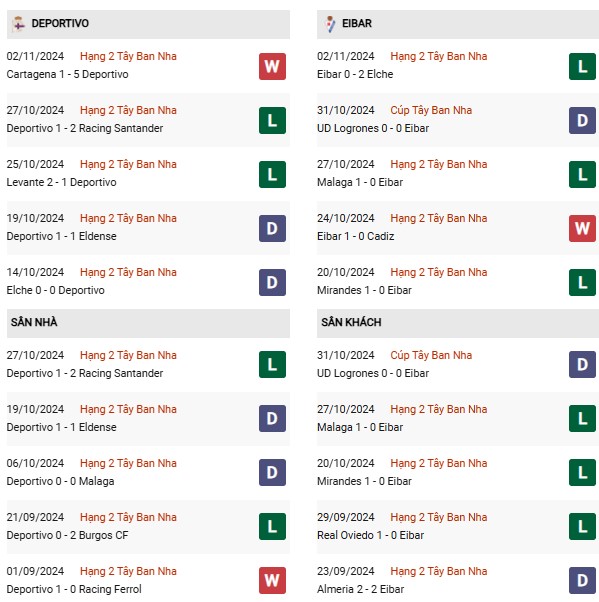Click the Eibar club crest icon
The image size is (599, 602).
click(x=330, y=24)
